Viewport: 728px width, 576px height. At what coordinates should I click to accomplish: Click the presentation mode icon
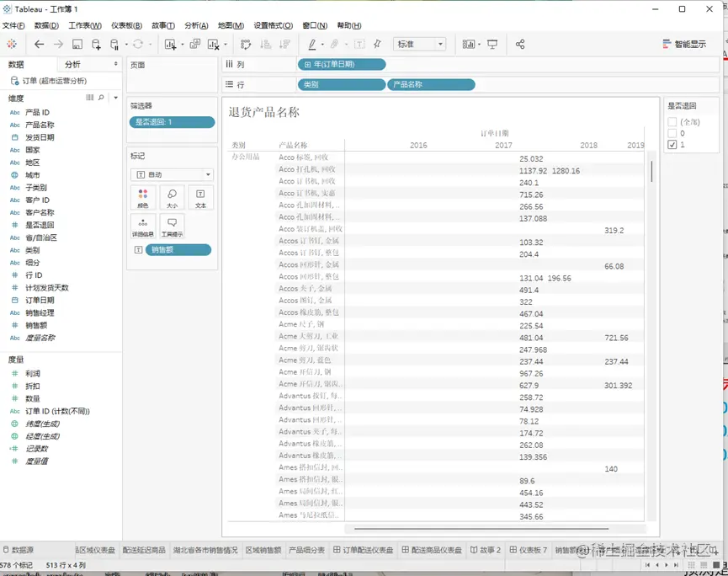pyautogui.click(x=492, y=44)
